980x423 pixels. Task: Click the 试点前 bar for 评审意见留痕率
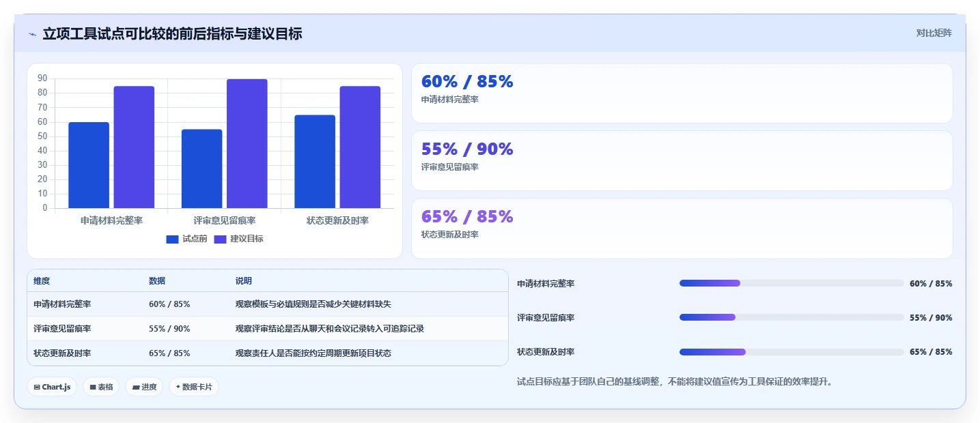click(201, 169)
